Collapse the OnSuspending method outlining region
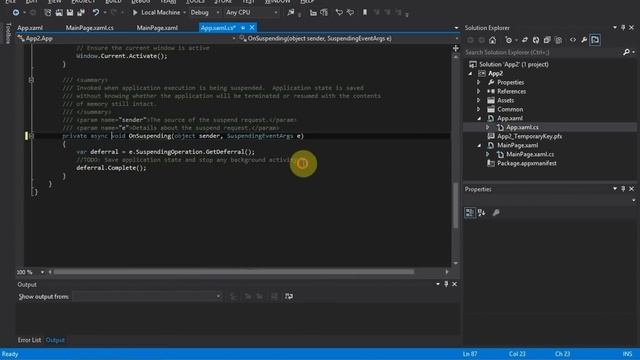640x360 pixels. 31,136
